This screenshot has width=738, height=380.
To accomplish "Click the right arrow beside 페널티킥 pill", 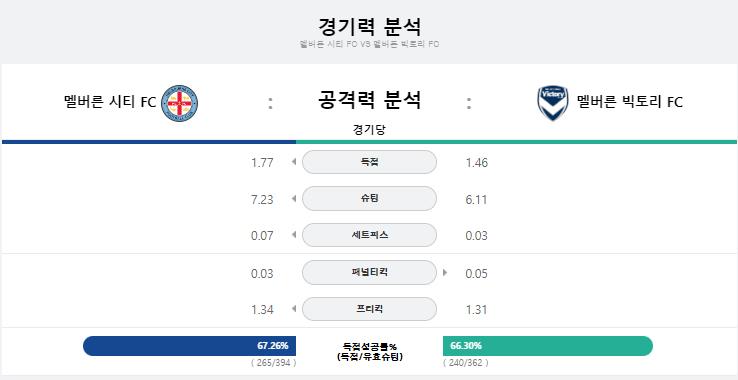I will pyautogui.click(x=445, y=272).
